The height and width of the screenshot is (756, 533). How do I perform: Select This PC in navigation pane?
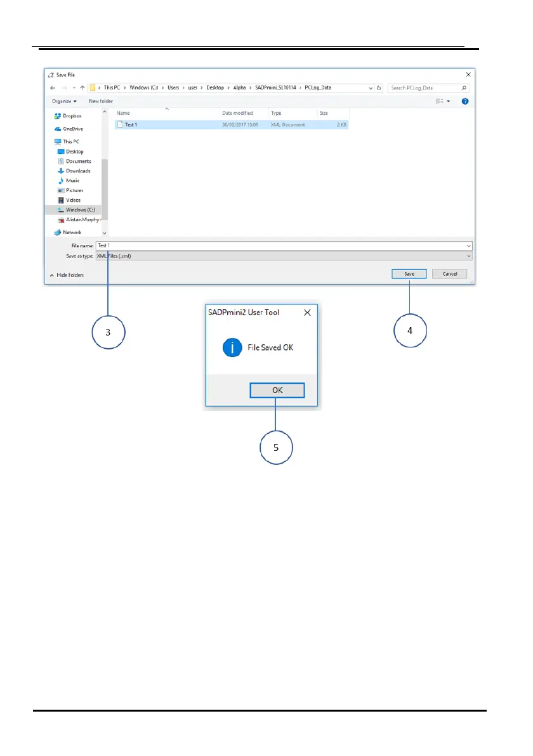pyautogui.click(x=67, y=141)
